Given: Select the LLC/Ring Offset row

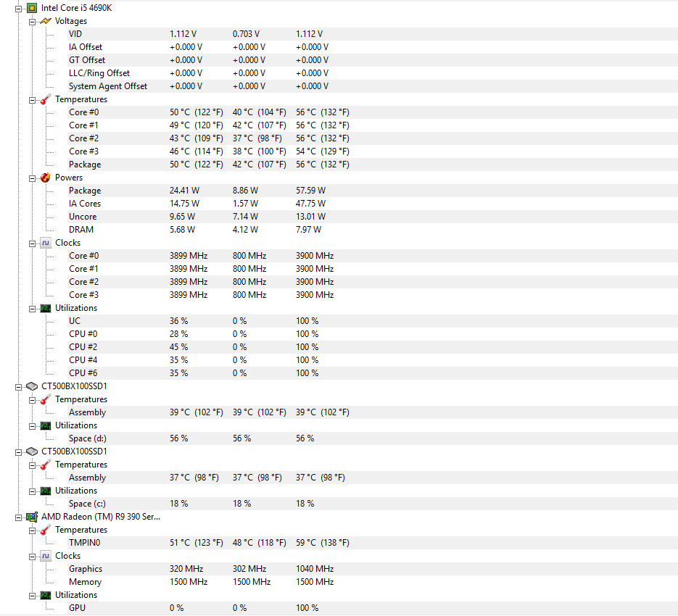Looking at the screenshot, I should click(372, 73).
